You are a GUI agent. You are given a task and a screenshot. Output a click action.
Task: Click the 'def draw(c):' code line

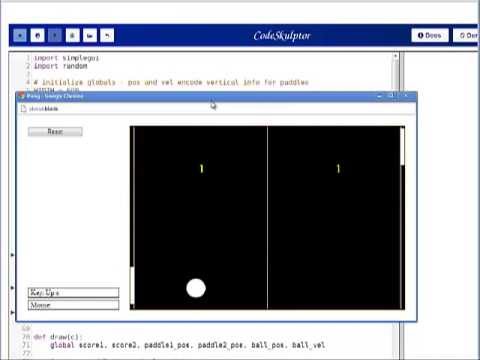point(58,337)
